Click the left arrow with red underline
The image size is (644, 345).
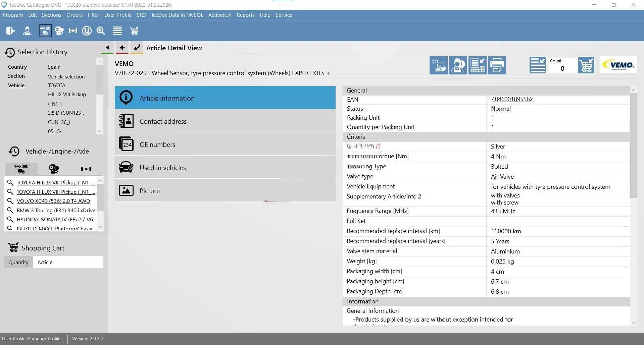click(x=122, y=48)
